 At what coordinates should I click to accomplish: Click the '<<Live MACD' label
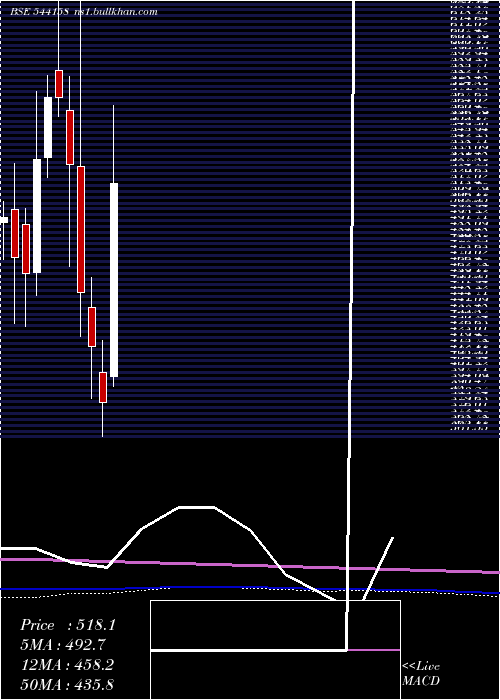[x=421, y=674]
